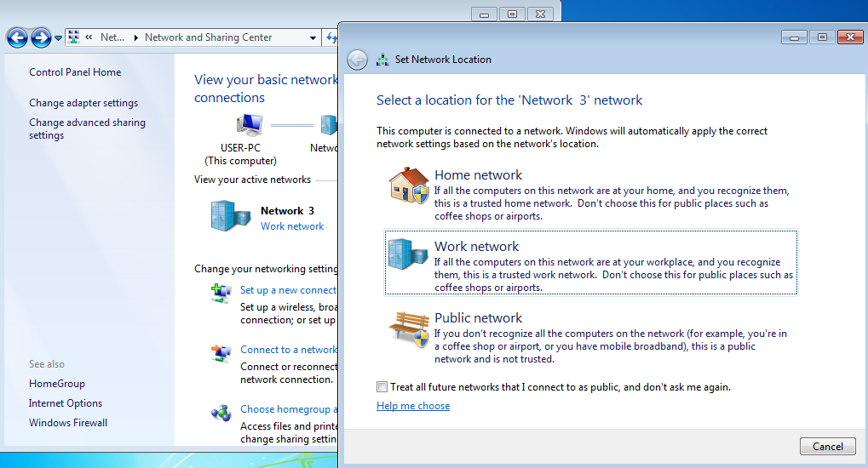This screenshot has width=868, height=468.
Task: Click the address bar Control Panel icon
Action: coord(73,37)
